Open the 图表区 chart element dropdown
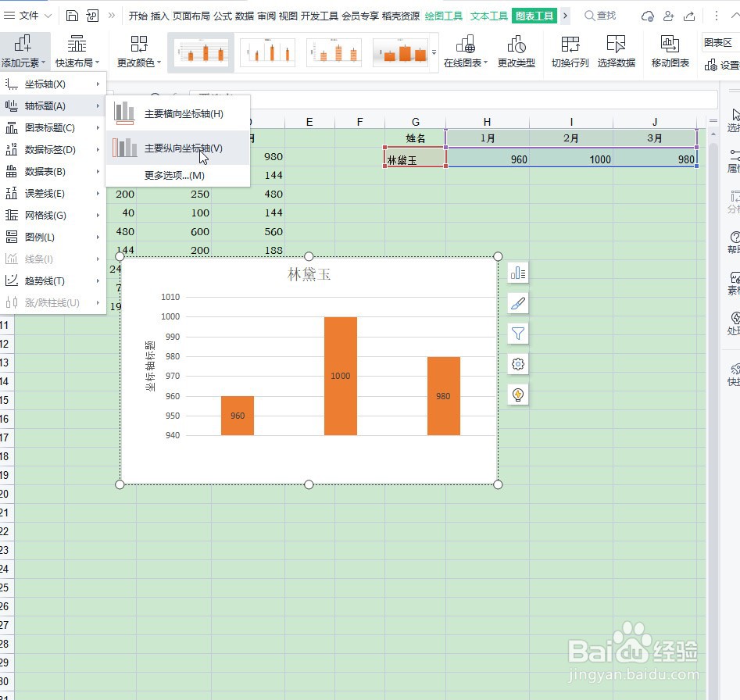740x700 pixels. (x=720, y=43)
